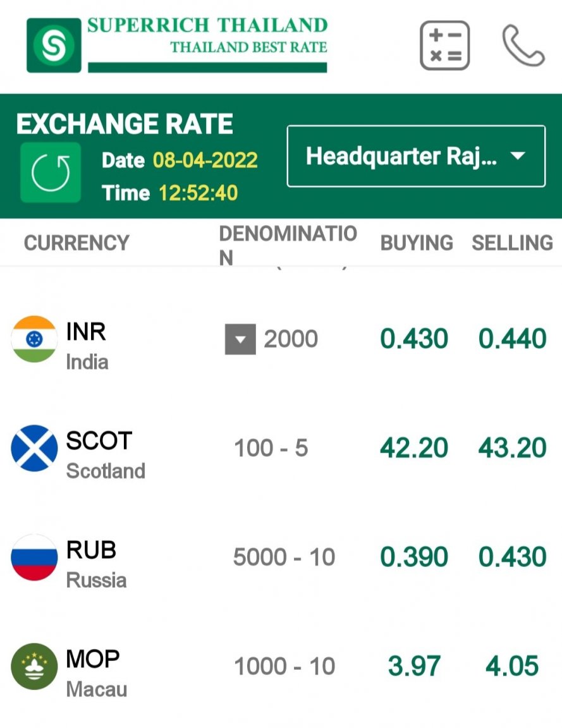
Task: Click the Superrich Thailand logo
Action: pyautogui.click(x=177, y=45)
